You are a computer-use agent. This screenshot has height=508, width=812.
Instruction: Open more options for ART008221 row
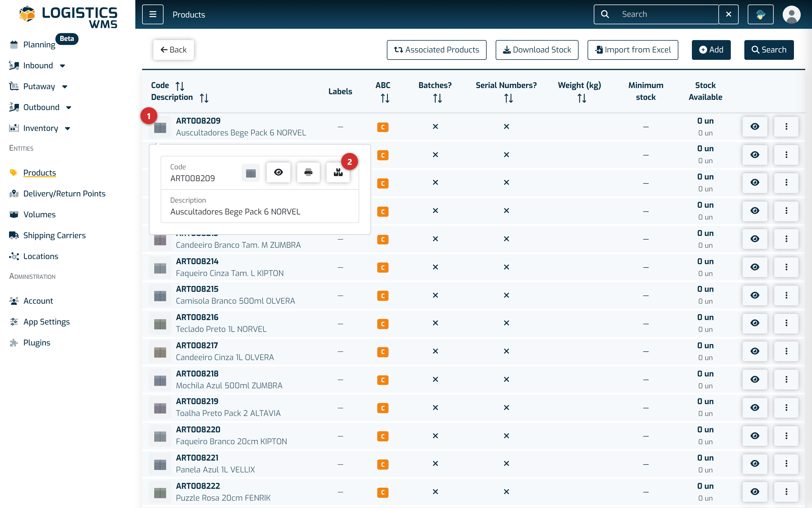click(x=786, y=464)
